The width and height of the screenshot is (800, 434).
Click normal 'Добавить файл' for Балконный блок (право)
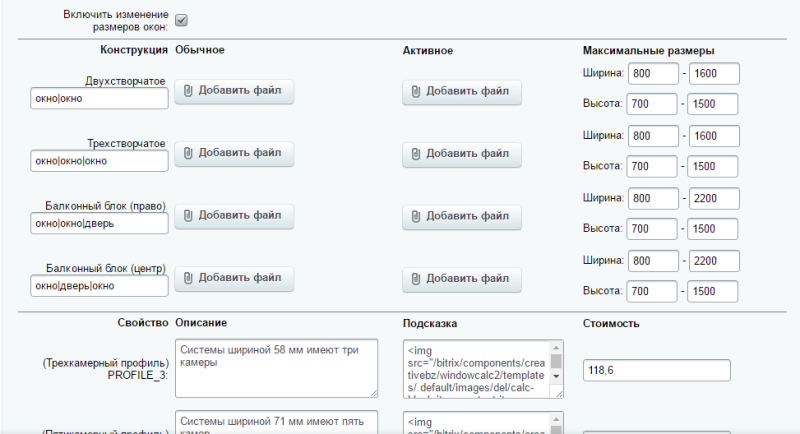point(234,215)
